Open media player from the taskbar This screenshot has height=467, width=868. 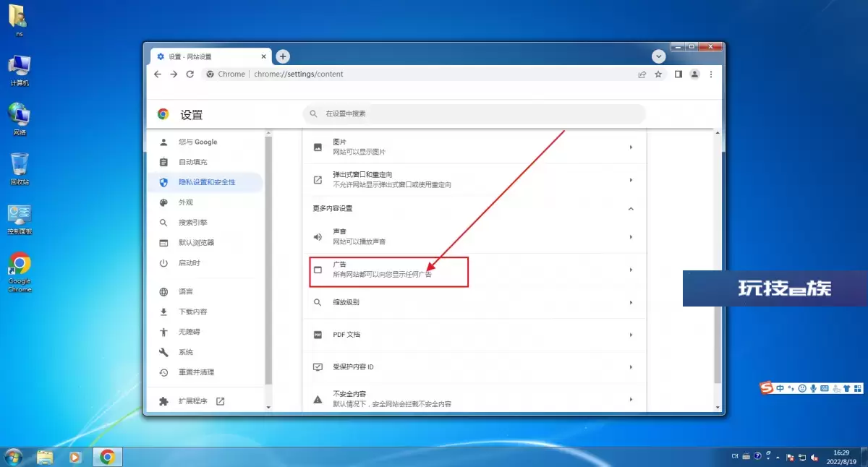click(x=75, y=457)
